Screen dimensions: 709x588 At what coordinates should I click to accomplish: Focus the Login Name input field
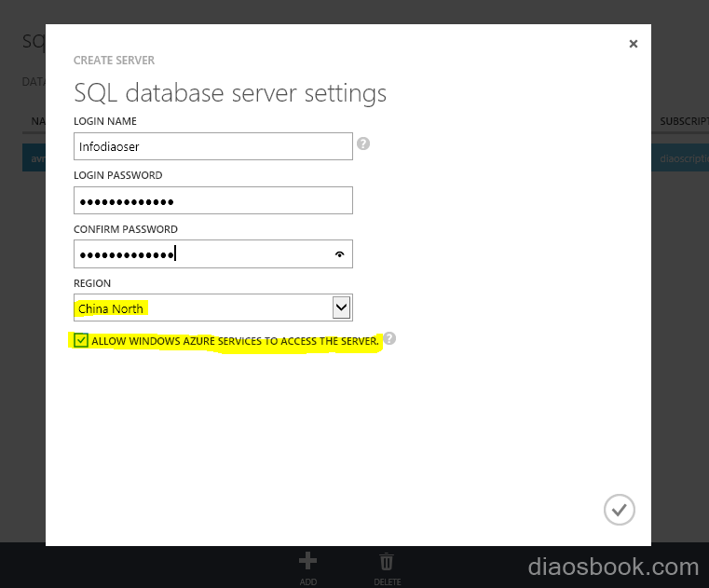click(212, 146)
